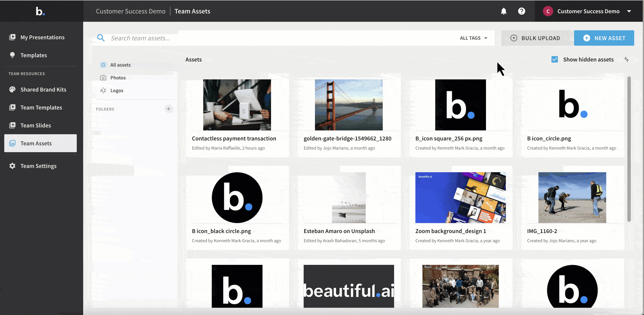Click Customer Success Demo breadcrumb
The image size is (644, 315).
(131, 11)
